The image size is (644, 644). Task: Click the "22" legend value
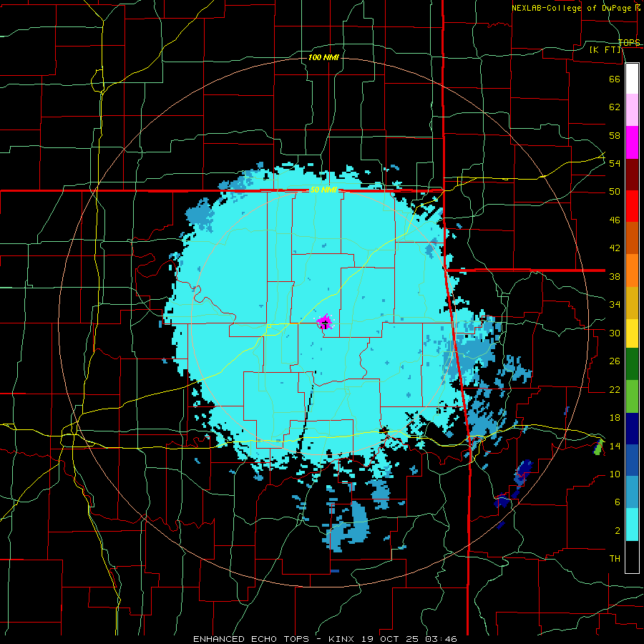pos(615,389)
